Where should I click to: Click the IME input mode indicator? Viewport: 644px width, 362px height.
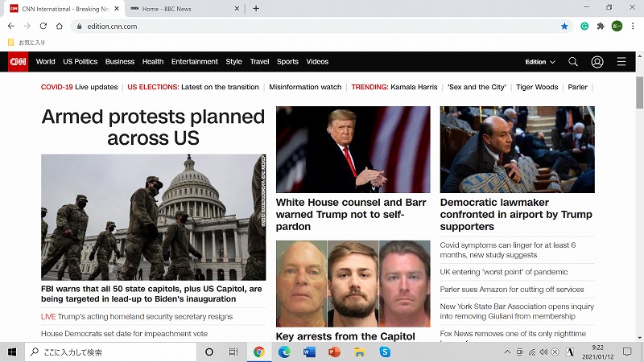(x=570, y=352)
